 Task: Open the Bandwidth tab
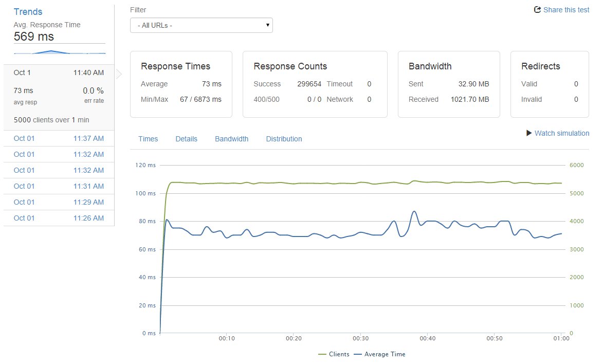coord(231,139)
